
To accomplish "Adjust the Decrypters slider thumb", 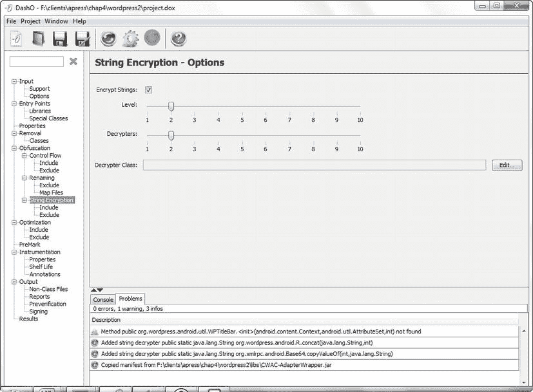I will 171,135.
